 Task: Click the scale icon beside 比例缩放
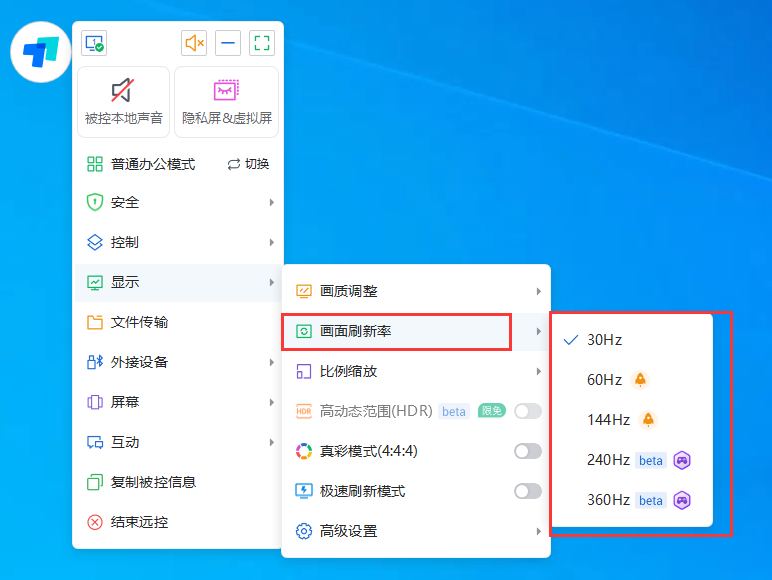click(x=304, y=371)
